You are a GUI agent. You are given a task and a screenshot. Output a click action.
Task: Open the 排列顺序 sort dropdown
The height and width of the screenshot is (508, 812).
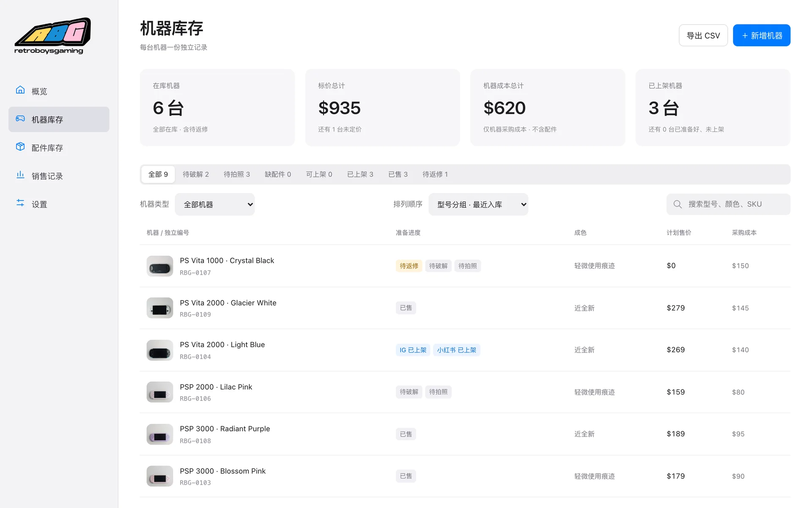(478, 204)
